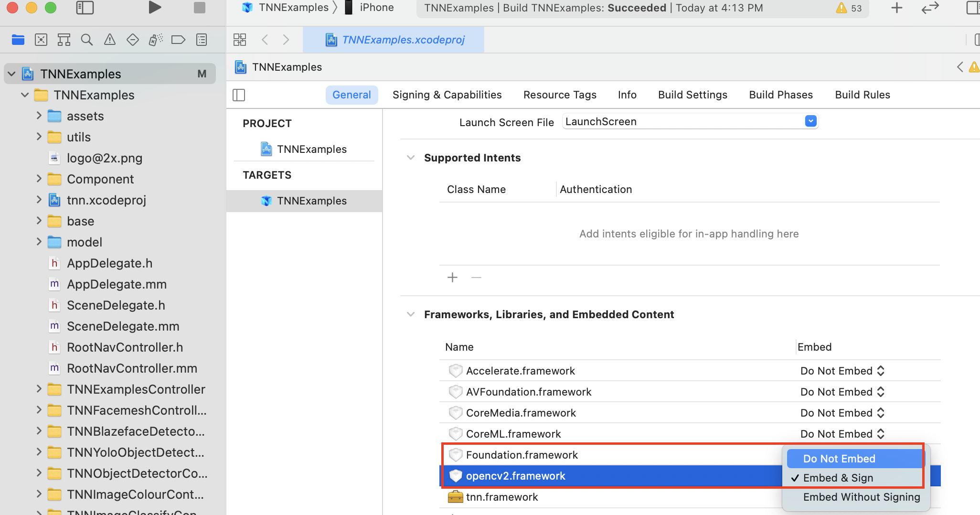Viewport: 980px width, 515px height.
Task: Add a supported intent with plus
Action: tap(452, 278)
